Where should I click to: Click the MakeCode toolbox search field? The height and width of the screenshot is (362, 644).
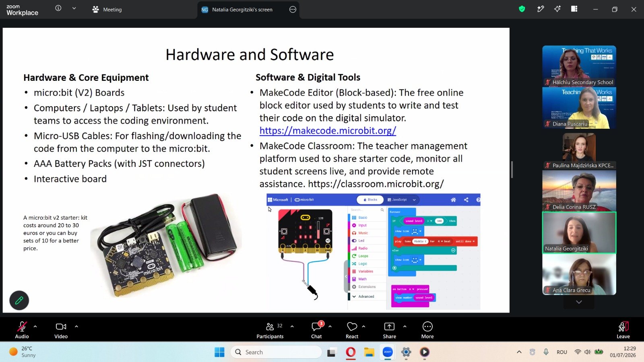(x=367, y=210)
